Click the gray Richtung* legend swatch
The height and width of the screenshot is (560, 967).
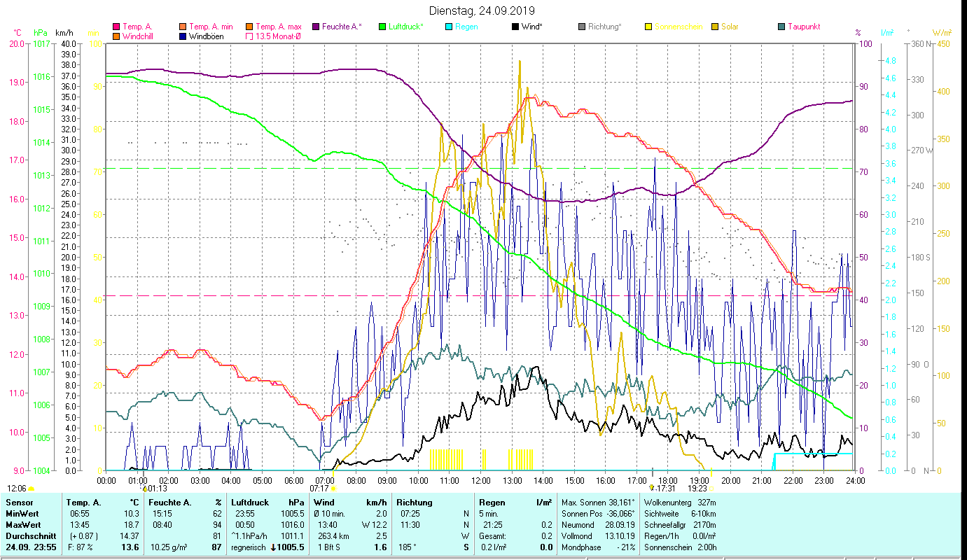(581, 27)
